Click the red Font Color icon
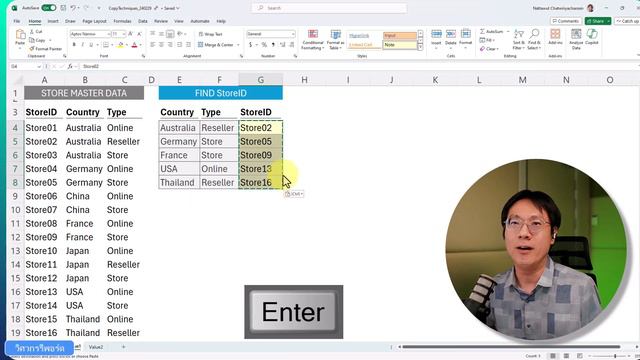This screenshot has height=360, width=640. [134, 45]
